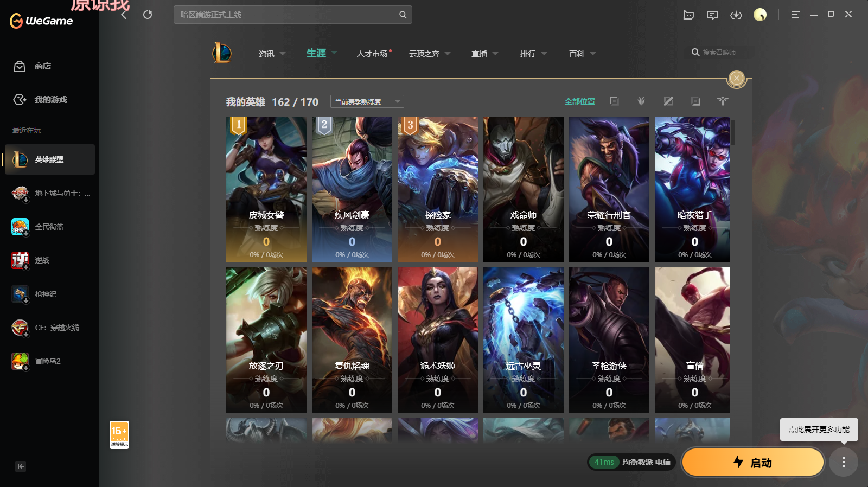868x487 pixels.
Task: Open the 人才市场 tab
Action: tap(372, 54)
